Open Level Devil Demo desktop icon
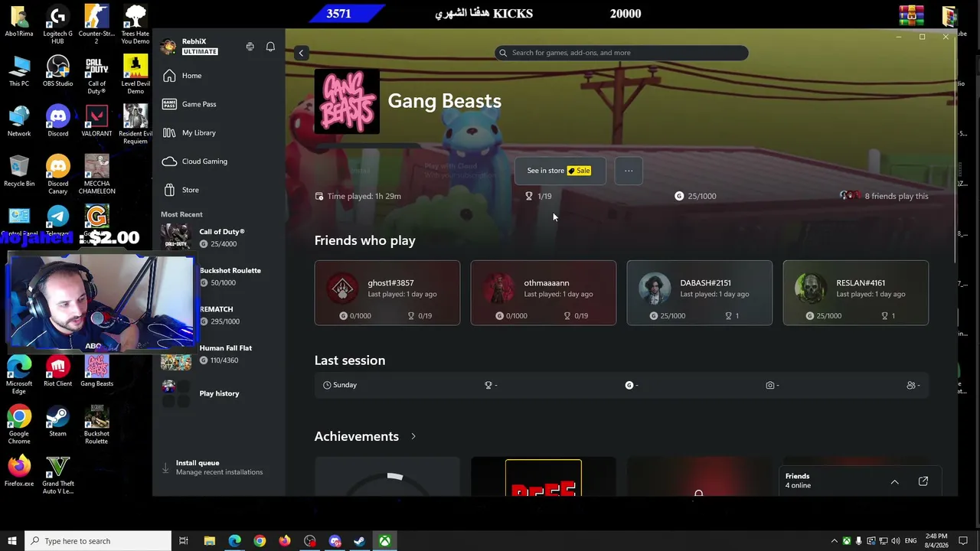 click(x=136, y=76)
